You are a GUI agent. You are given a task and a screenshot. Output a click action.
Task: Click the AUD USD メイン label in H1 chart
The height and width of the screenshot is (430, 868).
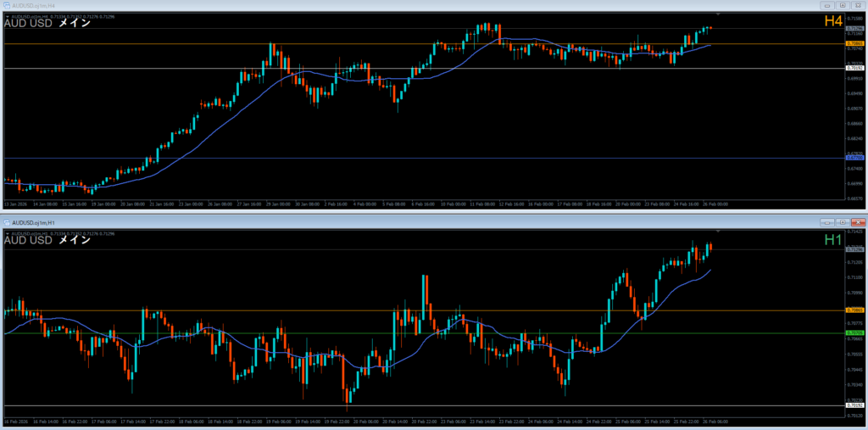click(x=47, y=240)
